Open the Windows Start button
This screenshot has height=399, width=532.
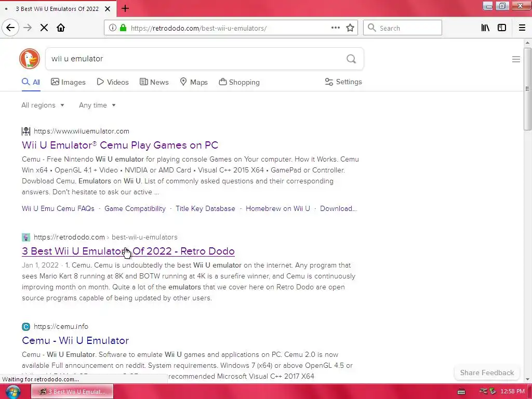tap(12, 392)
